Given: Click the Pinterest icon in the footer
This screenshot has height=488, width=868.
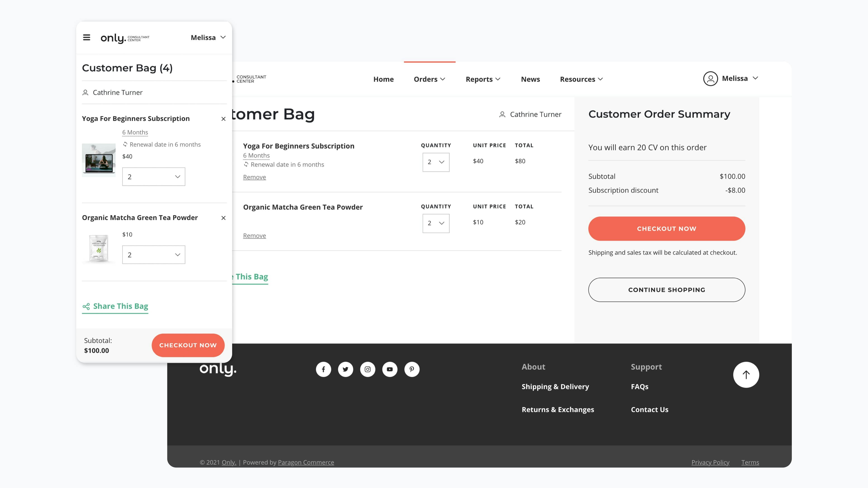Looking at the screenshot, I should tap(412, 369).
